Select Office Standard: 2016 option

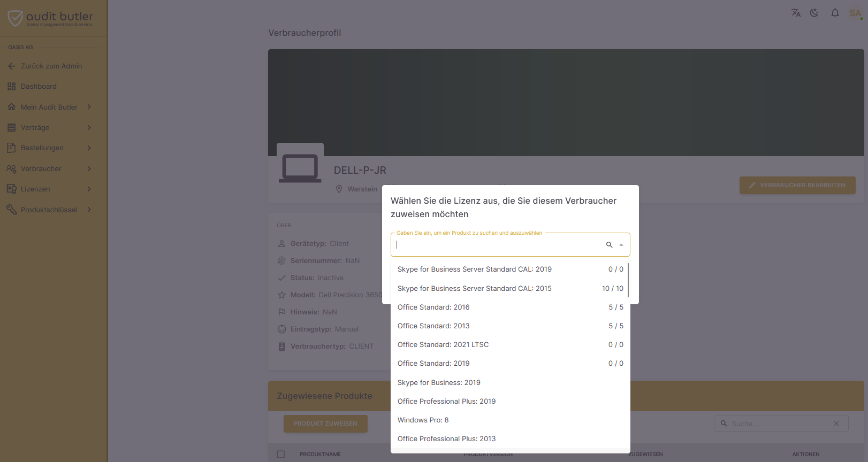pos(511,307)
